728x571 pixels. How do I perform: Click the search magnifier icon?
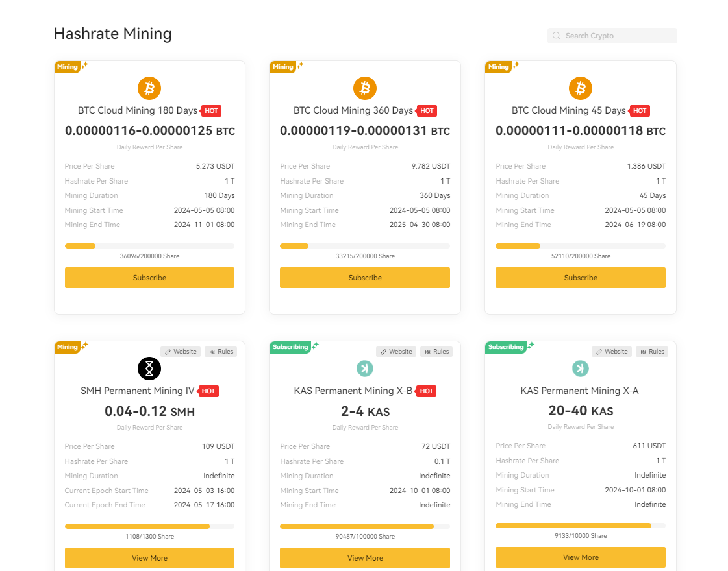pos(556,36)
